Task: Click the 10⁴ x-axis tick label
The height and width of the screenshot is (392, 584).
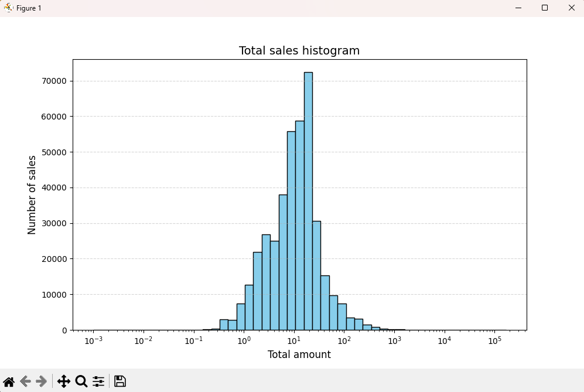Action: [x=445, y=340]
